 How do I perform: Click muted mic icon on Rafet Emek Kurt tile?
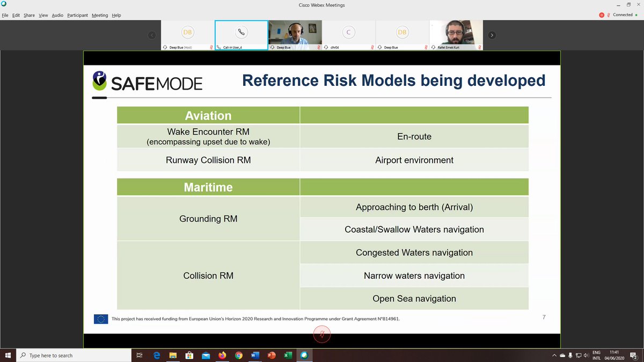coord(480,47)
